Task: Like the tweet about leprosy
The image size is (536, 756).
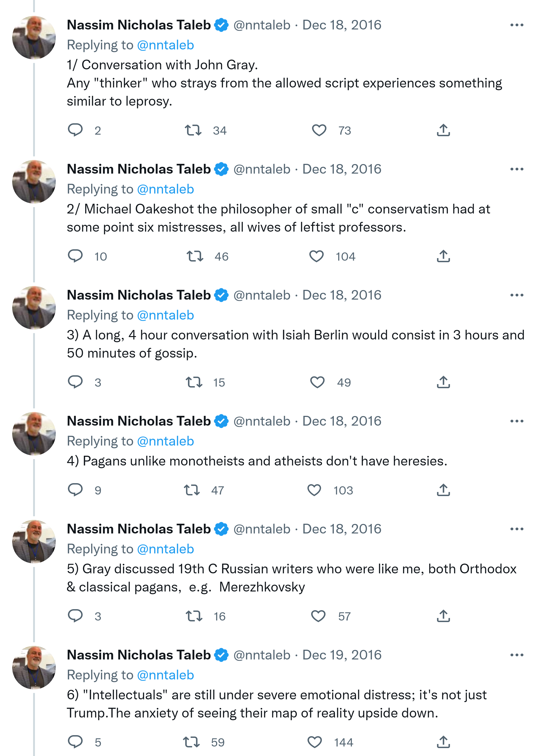Action: coord(319,130)
